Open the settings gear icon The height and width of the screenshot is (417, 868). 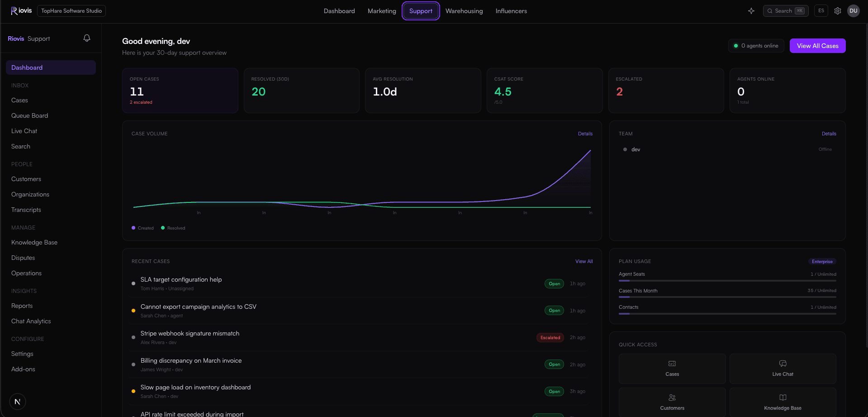click(x=838, y=11)
